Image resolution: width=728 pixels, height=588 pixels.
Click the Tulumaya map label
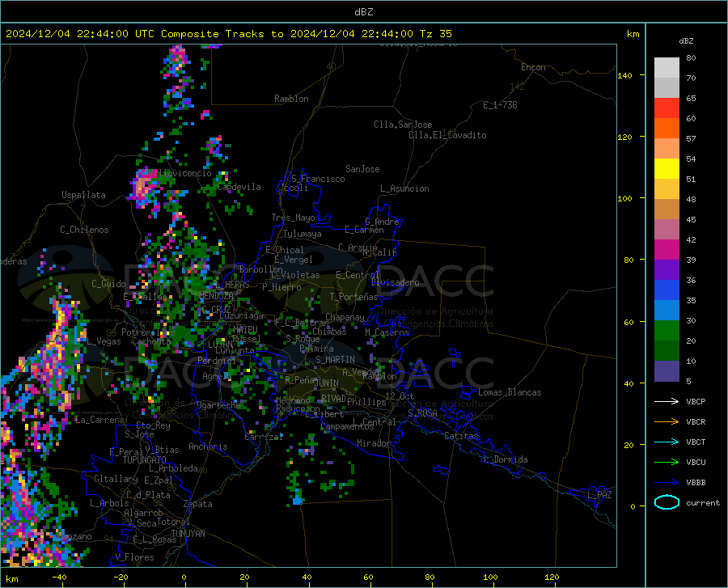[303, 234]
